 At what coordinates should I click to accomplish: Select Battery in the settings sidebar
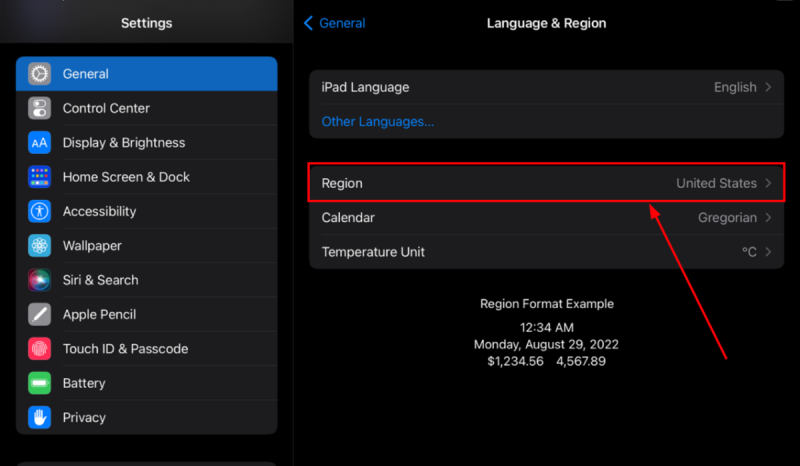pyautogui.click(x=84, y=383)
